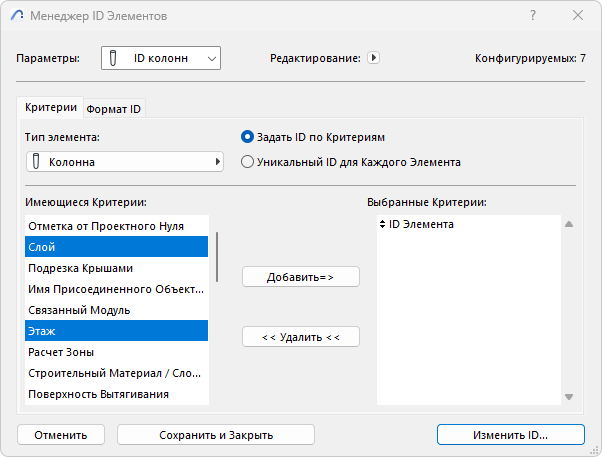Click Сохранить и Закрыть button
Viewport: 602px width, 457px height.
(x=216, y=435)
